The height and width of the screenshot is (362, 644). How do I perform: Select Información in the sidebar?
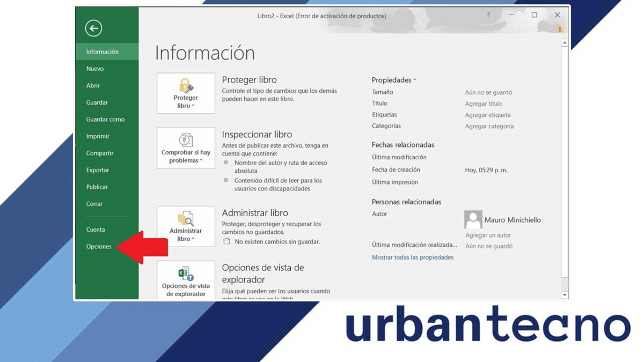tap(107, 52)
